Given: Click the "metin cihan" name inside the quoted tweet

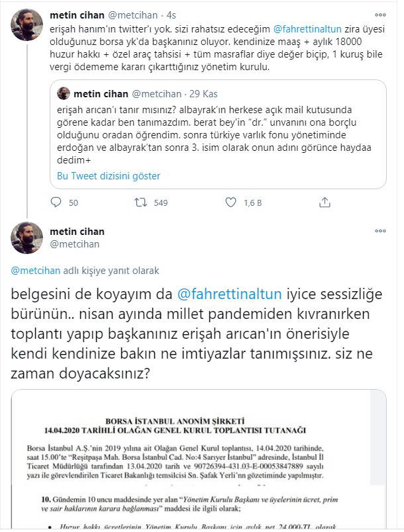Looking at the screenshot, I should point(101,93).
